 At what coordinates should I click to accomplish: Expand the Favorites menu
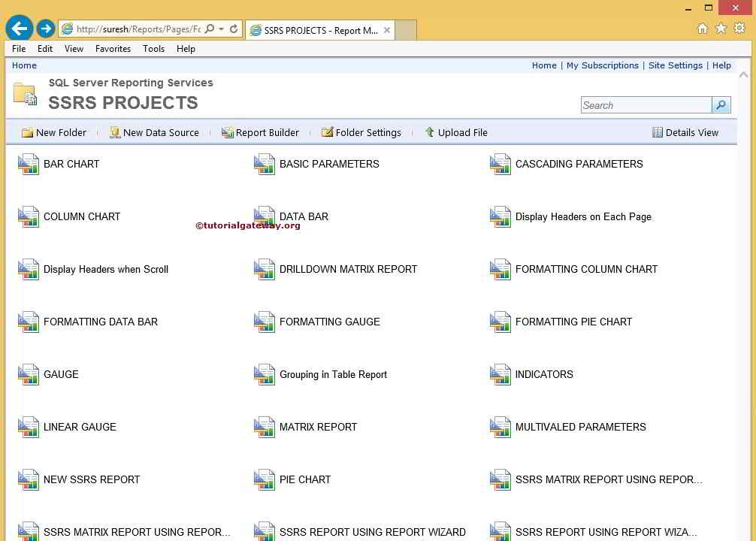pos(113,48)
